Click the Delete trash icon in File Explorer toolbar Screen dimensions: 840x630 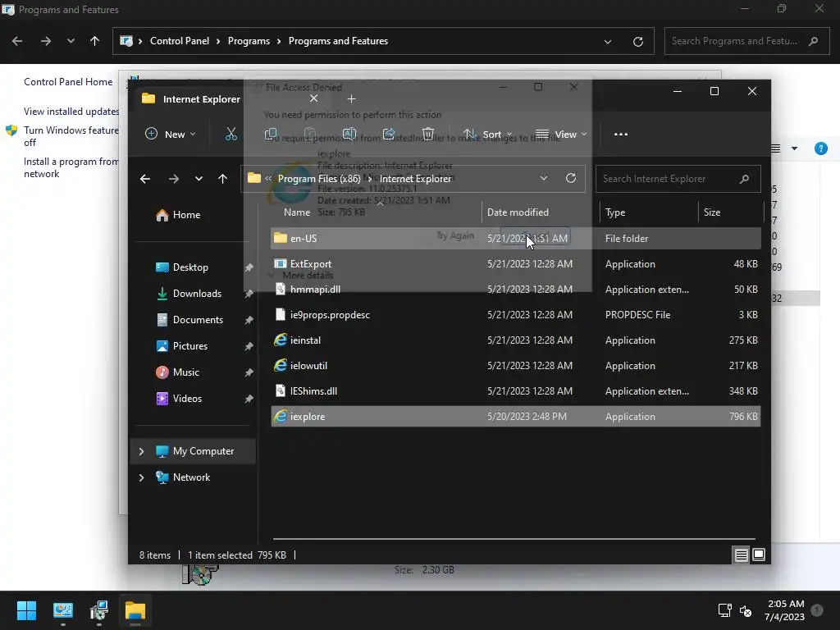(x=428, y=134)
